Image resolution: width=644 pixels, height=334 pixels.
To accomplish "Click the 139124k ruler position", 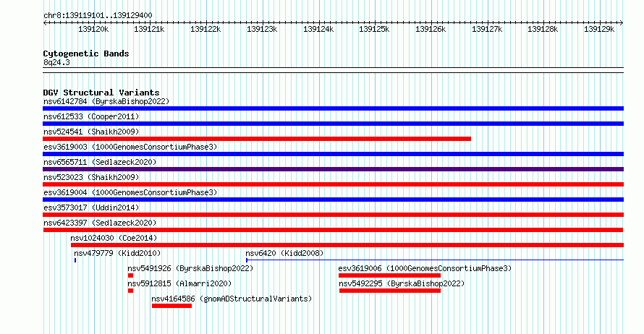I will [x=318, y=29].
